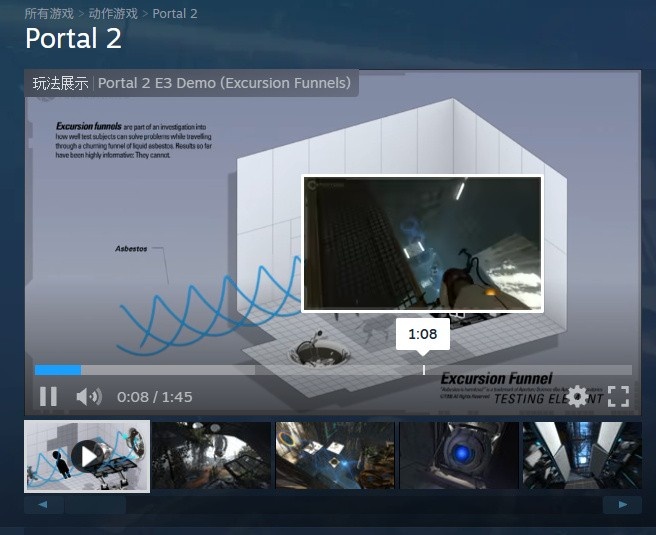Click the Portal 2 game title heading
Image resolution: width=656 pixels, height=535 pixels.
click(x=73, y=38)
